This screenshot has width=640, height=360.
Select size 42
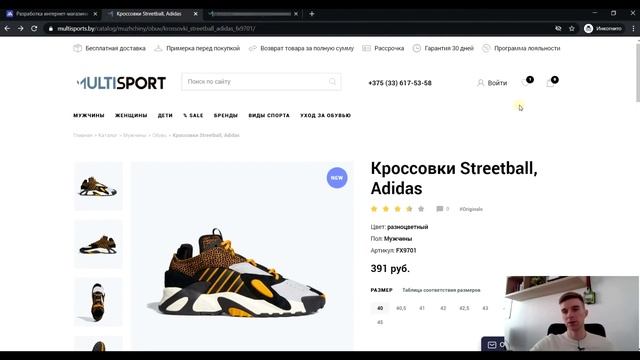point(443,308)
